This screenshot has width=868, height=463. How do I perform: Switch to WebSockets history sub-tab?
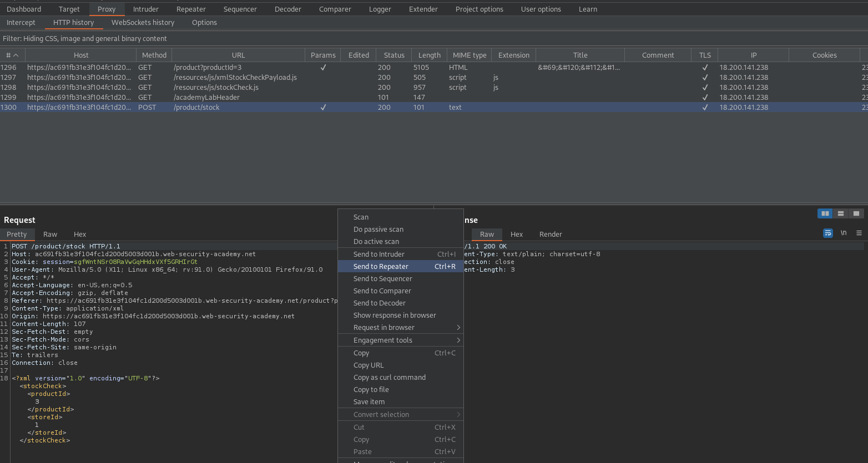tap(143, 23)
